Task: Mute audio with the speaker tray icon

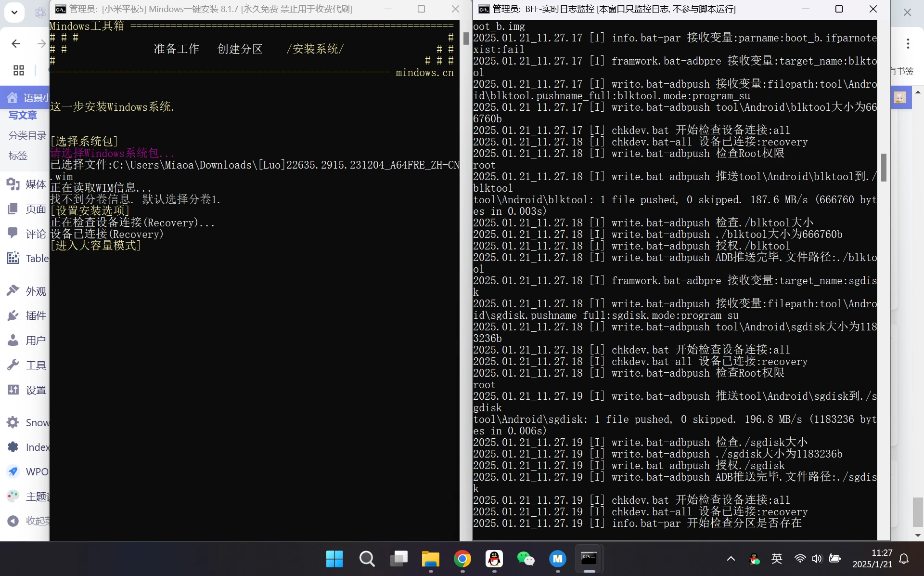Action: click(x=817, y=559)
